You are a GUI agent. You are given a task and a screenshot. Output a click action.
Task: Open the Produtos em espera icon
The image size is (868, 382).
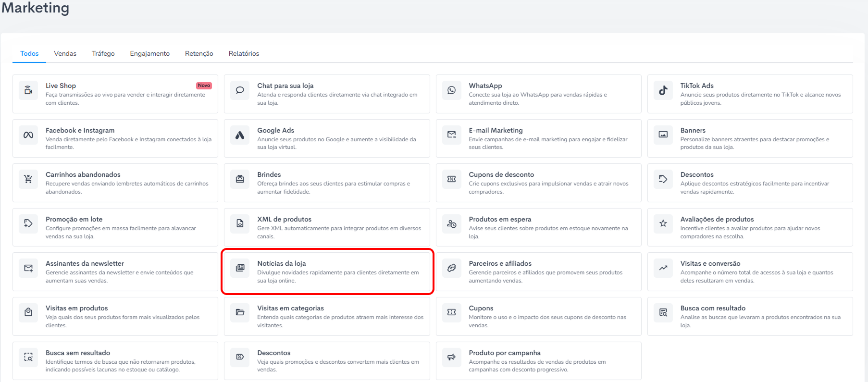point(451,223)
